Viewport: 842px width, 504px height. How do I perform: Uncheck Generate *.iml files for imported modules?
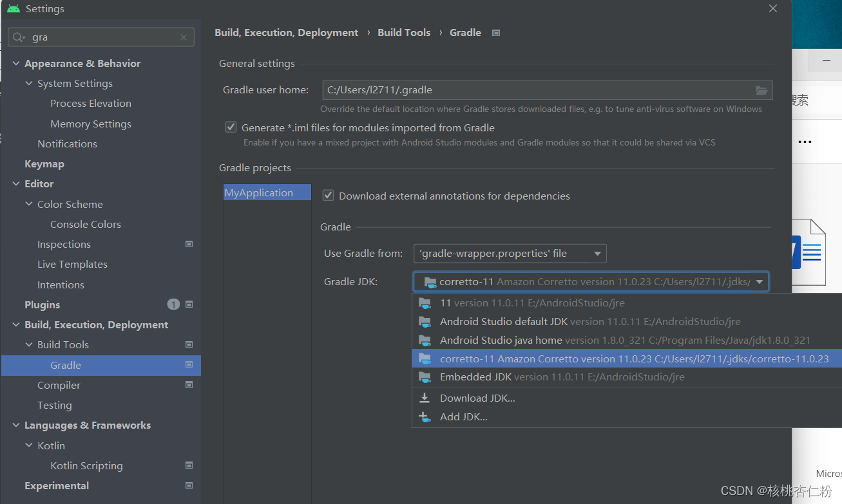pos(231,127)
